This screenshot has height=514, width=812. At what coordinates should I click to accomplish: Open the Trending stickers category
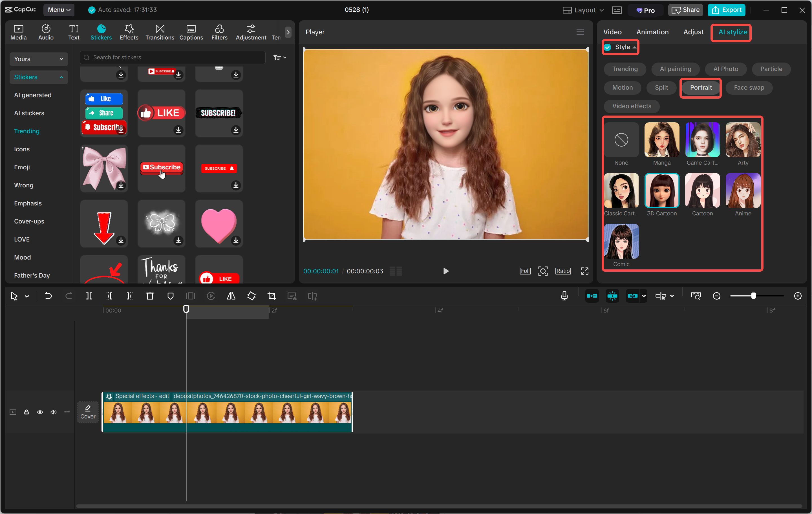[27, 131]
